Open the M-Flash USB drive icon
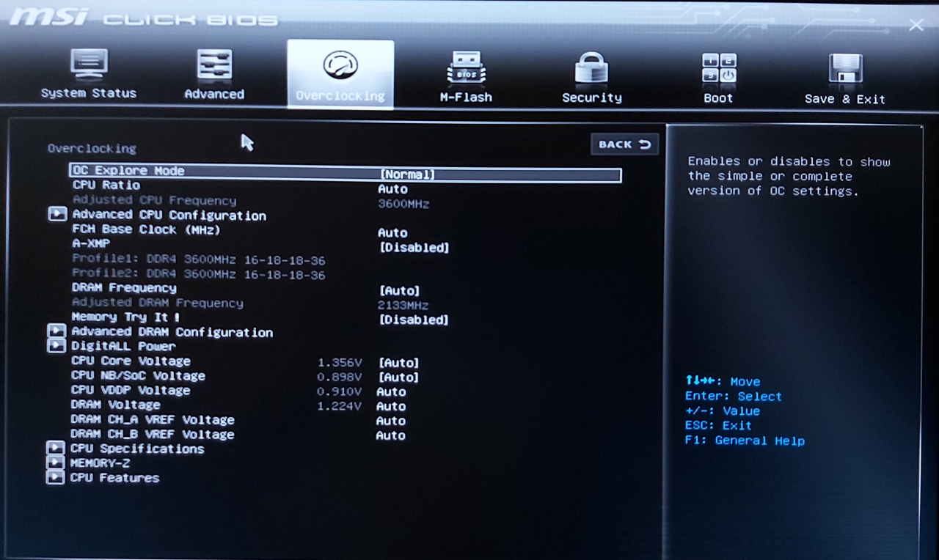Image resolution: width=939 pixels, height=560 pixels. [466, 67]
